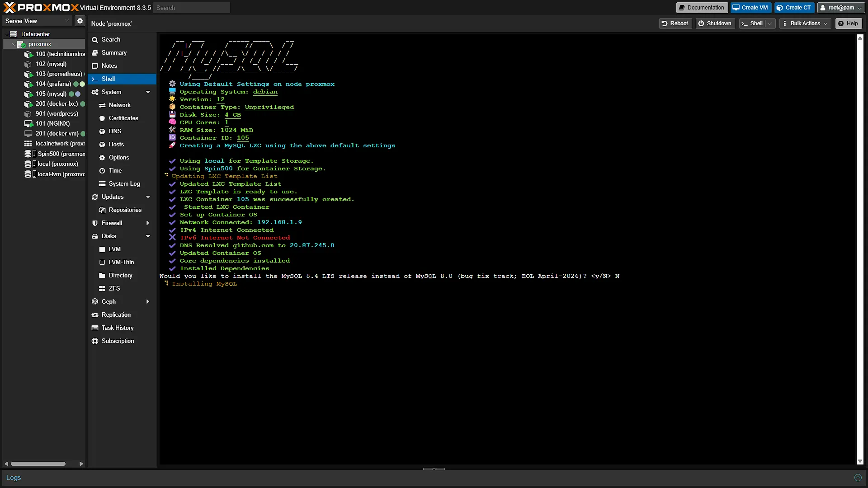Click the top Search input field
Screen dimensions: 868x488
coord(192,8)
